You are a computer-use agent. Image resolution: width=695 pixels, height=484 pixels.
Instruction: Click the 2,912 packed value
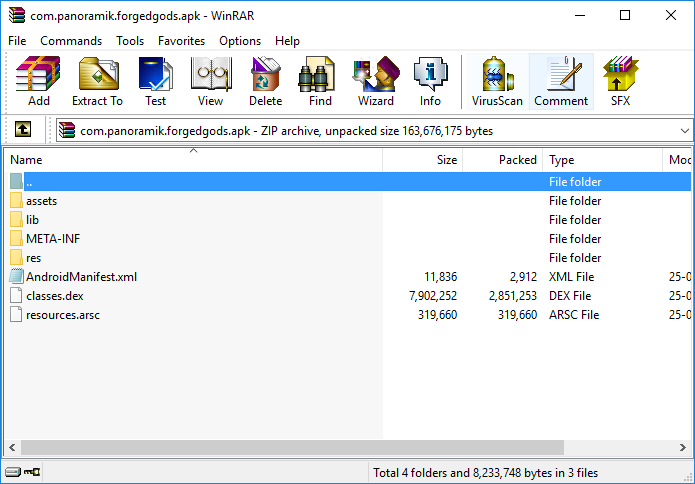[523, 277]
